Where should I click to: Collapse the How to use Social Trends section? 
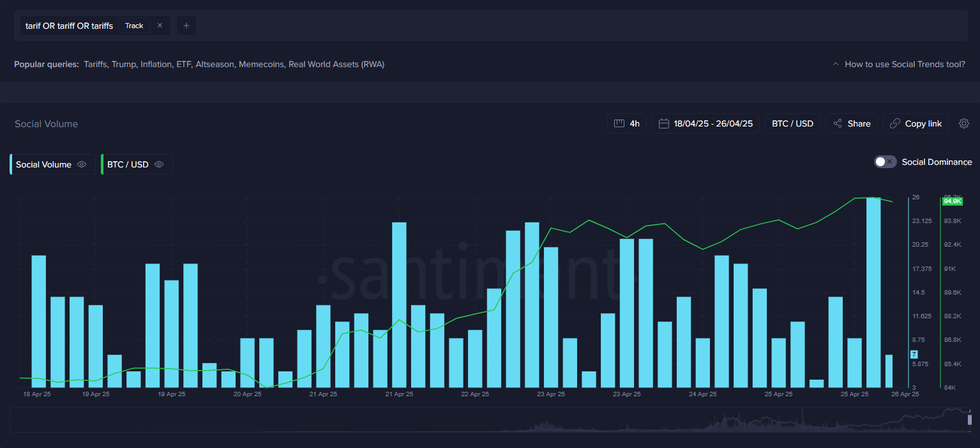[x=836, y=64]
